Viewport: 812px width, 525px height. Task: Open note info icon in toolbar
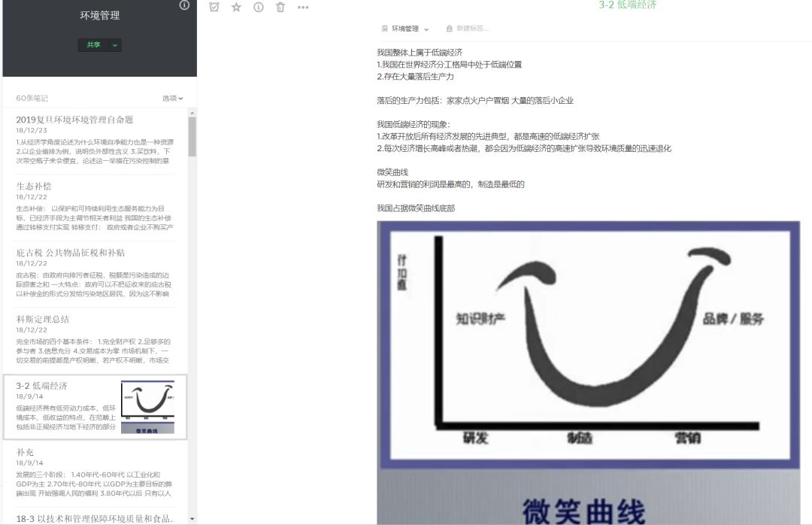259,7
